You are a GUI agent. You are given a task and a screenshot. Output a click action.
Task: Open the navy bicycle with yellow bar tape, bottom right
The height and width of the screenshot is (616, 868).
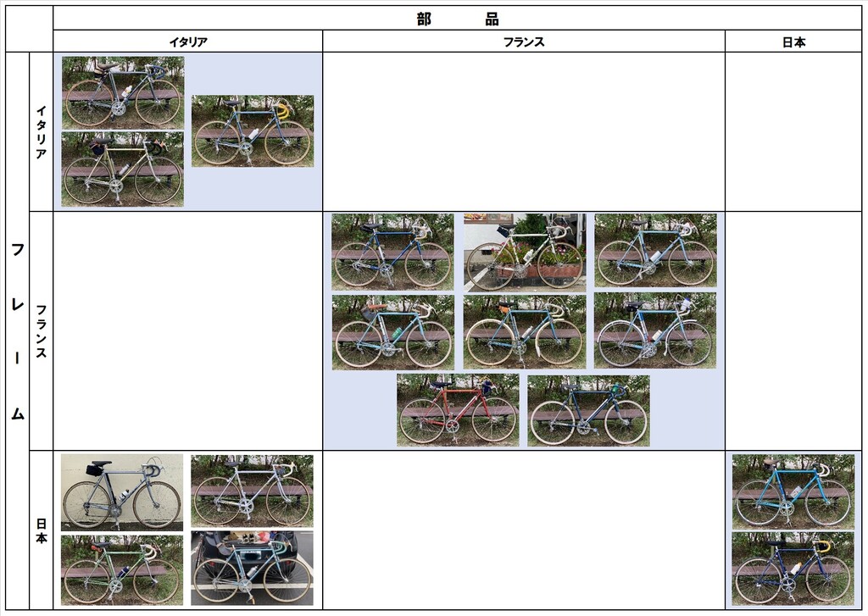click(793, 569)
